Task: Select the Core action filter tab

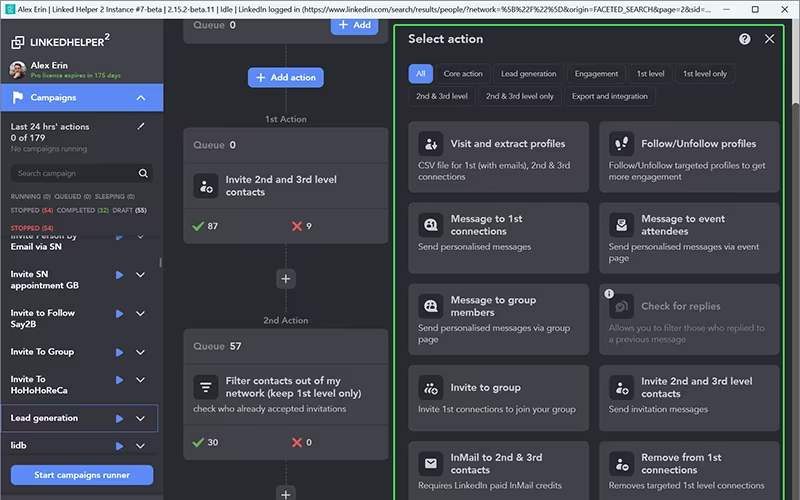Action: point(463,74)
